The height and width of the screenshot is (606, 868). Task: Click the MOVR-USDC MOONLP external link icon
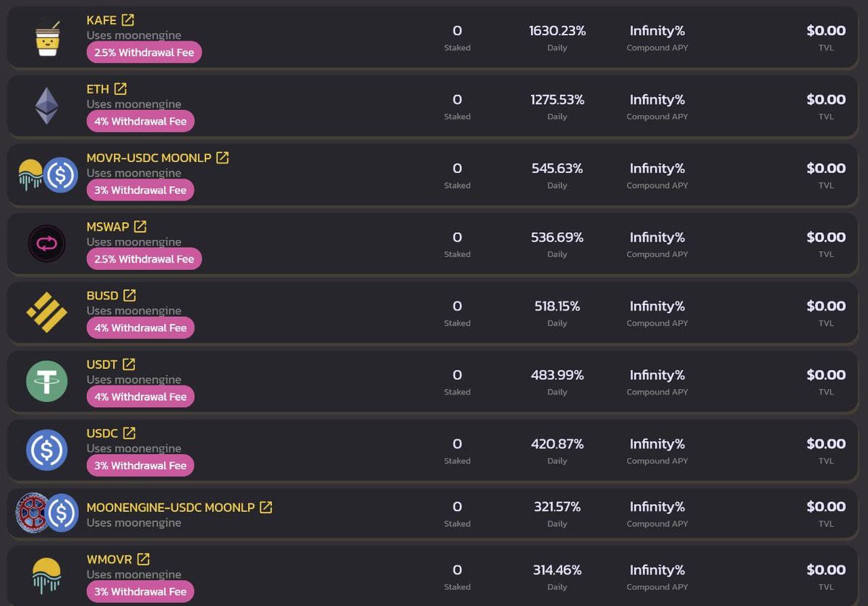(223, 158)
